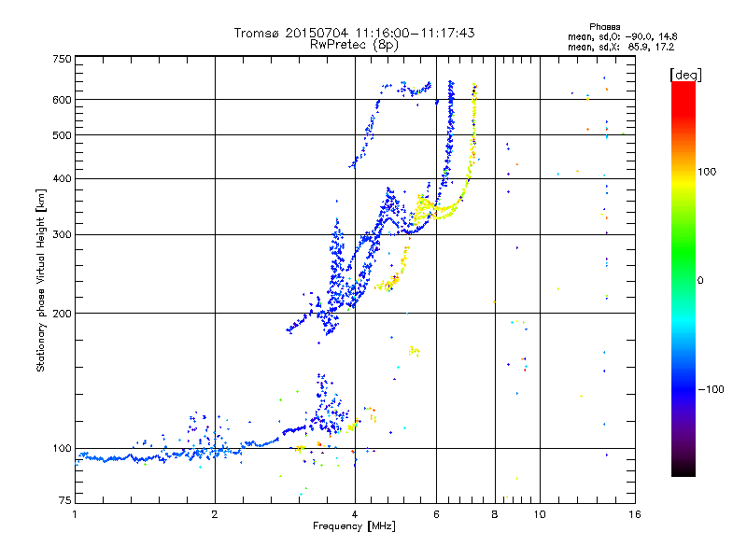Click the x-axis tick label '1'
Viewport: 747px width, 560px height.
[75, 514]
